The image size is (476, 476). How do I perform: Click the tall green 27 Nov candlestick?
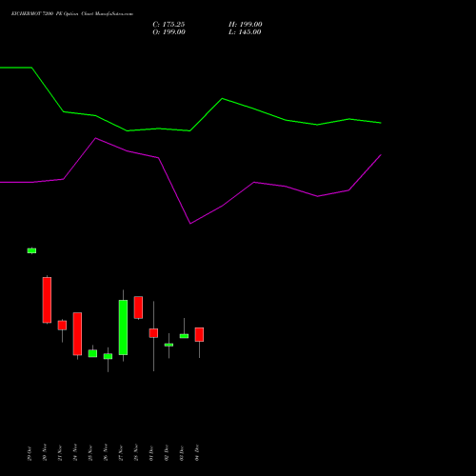coord(123,327)
